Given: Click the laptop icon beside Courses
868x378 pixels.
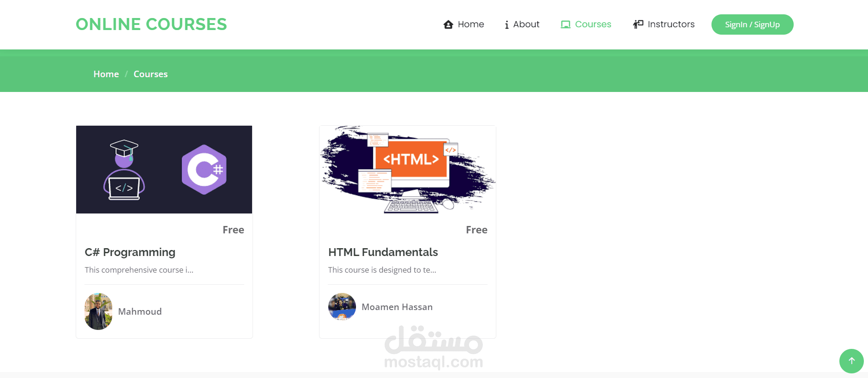Looking at the screenshot, I should coord(565,24).
